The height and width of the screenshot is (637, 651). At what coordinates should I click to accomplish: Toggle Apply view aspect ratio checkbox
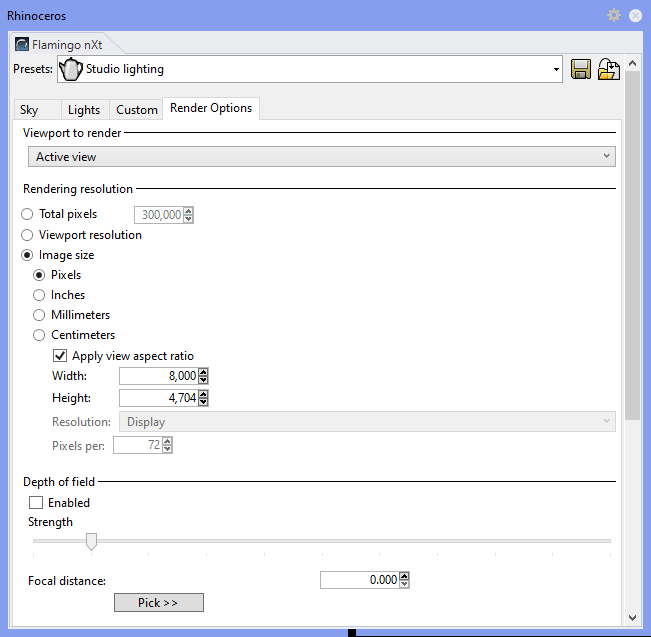tap(59, 356)
